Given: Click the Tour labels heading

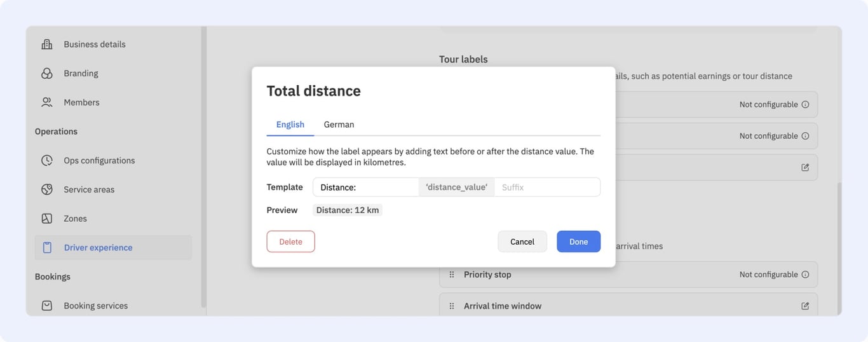Looking at the screenshot, I should 463,59.
